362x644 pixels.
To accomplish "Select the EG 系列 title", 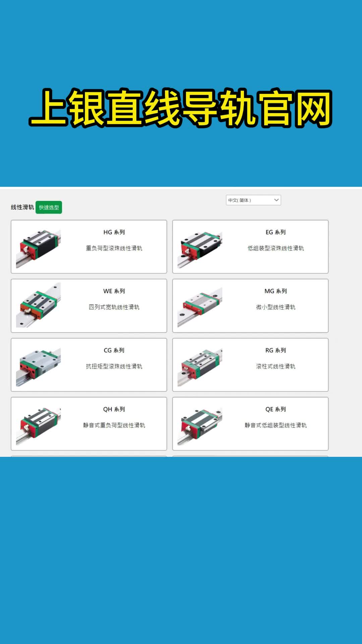I will coord(276,232).
